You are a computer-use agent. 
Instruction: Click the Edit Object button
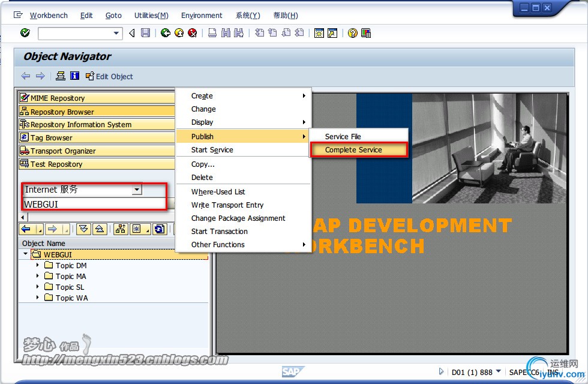pos(109,77)
